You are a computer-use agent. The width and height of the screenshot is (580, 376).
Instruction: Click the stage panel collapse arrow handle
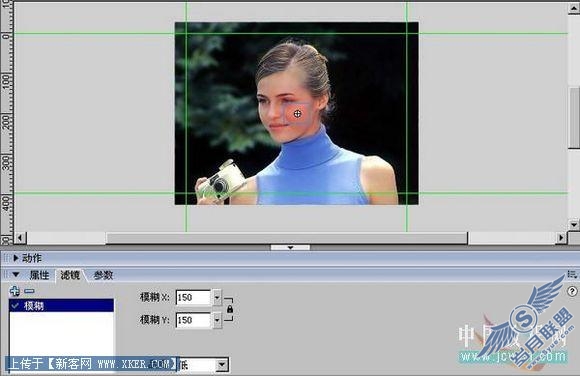pyautogui.click(x=290, y=247)
